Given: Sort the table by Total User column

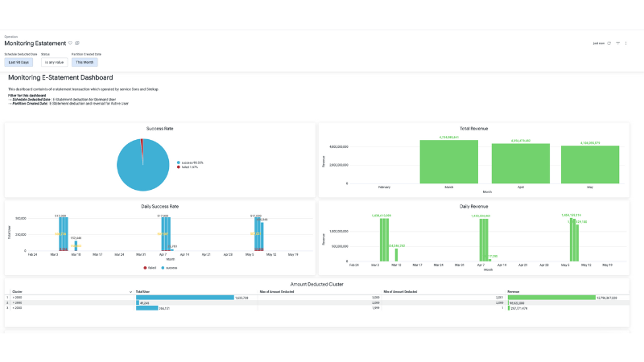Looking at the screenshot, I should [143, 292].
